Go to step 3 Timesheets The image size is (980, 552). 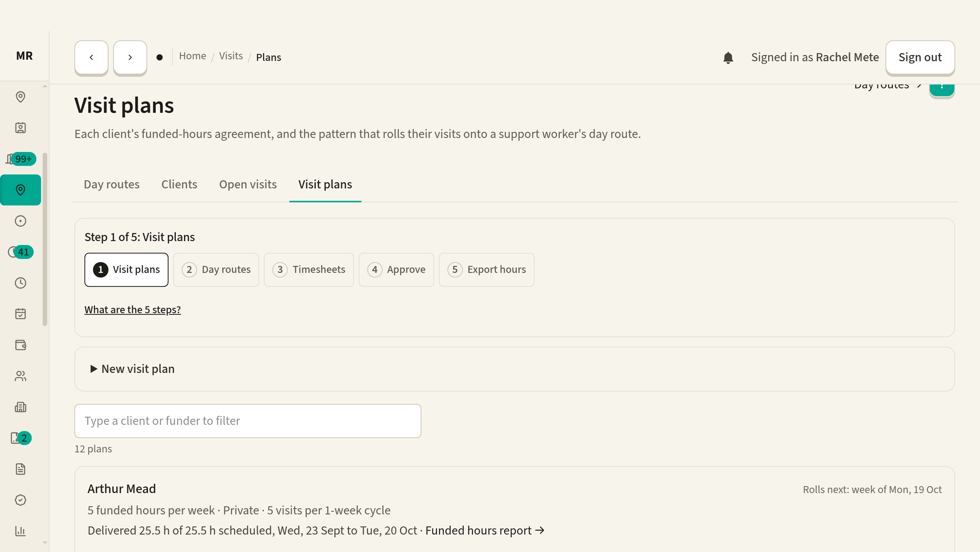point(309,270)
